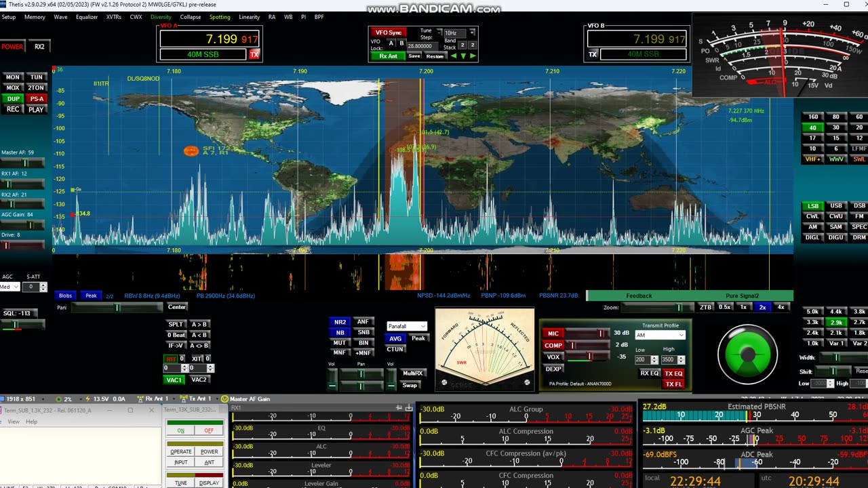868x488 pixels.
Task: Click the Rx Ant button
Action: pos(389,56)
